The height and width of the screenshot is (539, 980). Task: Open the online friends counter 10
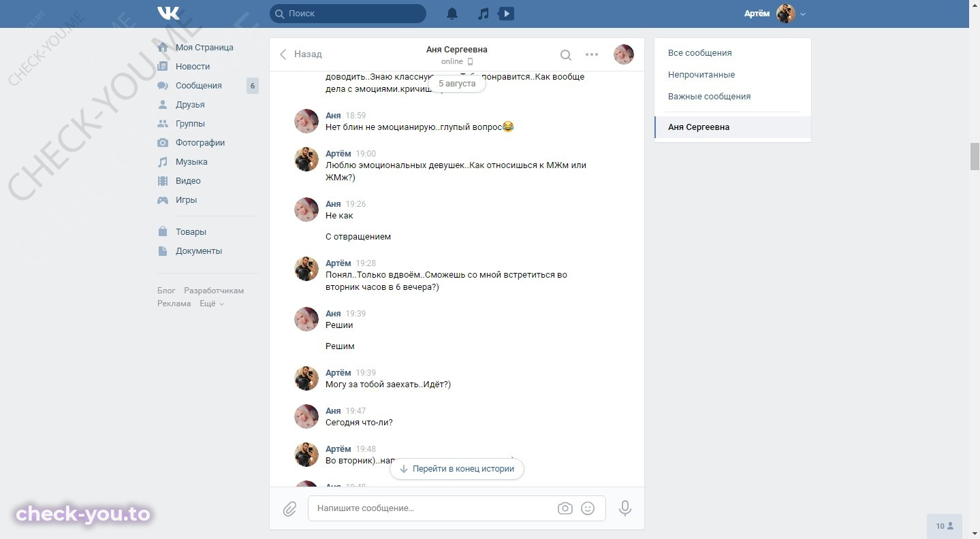[x=945, y=526]
